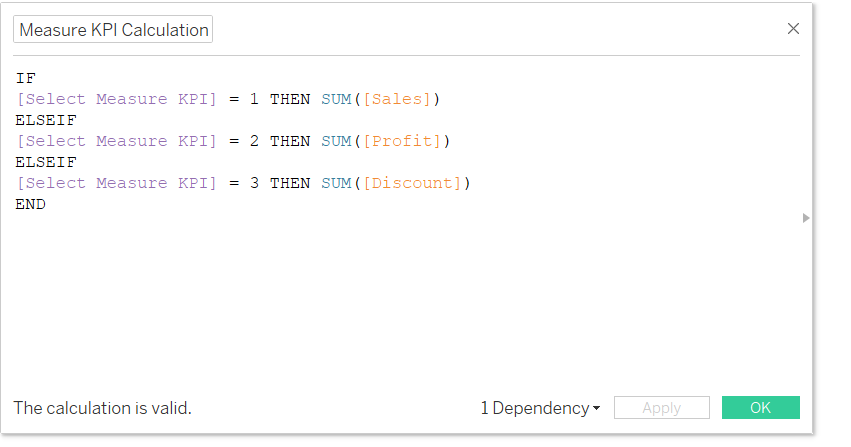
Task: Click the SUM function before [Discount]
Action: coord(336,183)
